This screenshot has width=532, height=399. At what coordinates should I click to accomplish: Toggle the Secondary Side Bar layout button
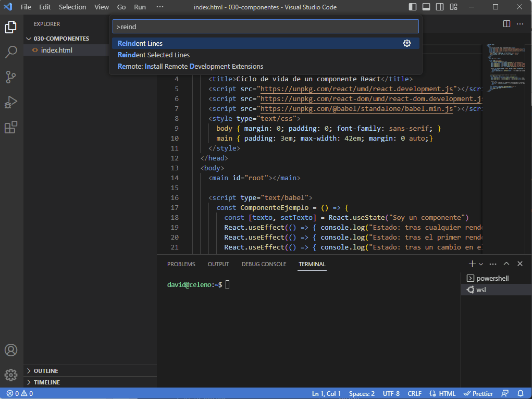(440, 7)
